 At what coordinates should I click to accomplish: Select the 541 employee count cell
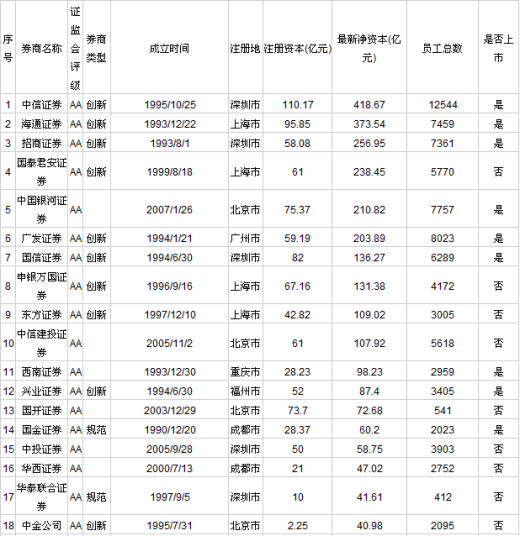click(442, 410)
